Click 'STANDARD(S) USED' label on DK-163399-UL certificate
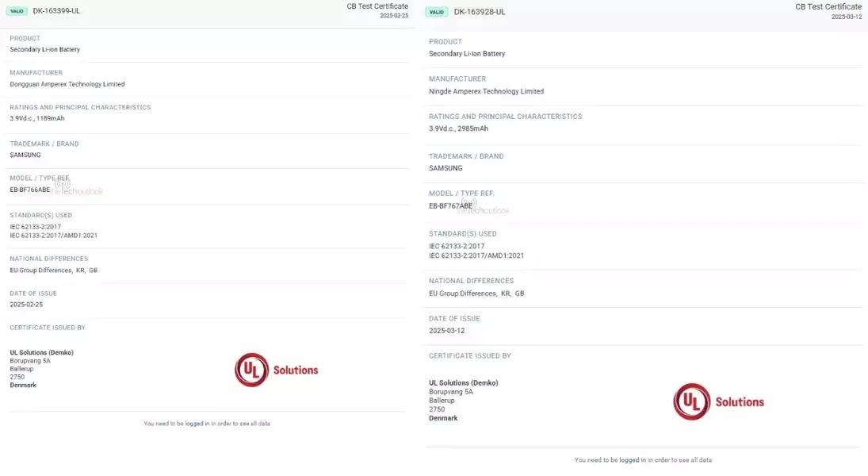The width and height of the screenshot is (868, 476). coord(41,216)
